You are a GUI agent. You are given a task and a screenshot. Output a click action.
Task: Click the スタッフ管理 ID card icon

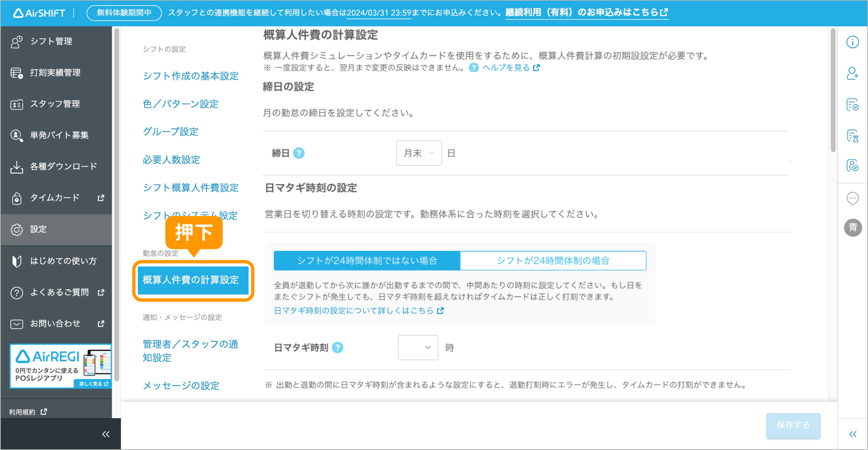(x=17, y=104)
